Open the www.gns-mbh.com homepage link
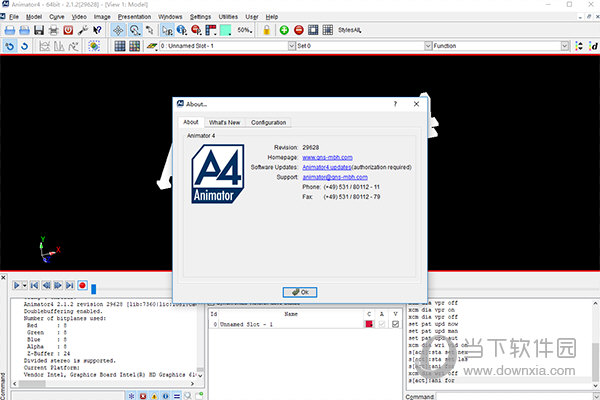600x400 pixels. (x=327, y=157)
